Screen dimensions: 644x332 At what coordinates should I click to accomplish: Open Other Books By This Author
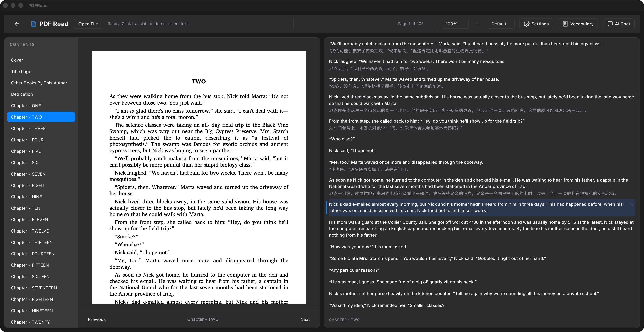point(39,83)
